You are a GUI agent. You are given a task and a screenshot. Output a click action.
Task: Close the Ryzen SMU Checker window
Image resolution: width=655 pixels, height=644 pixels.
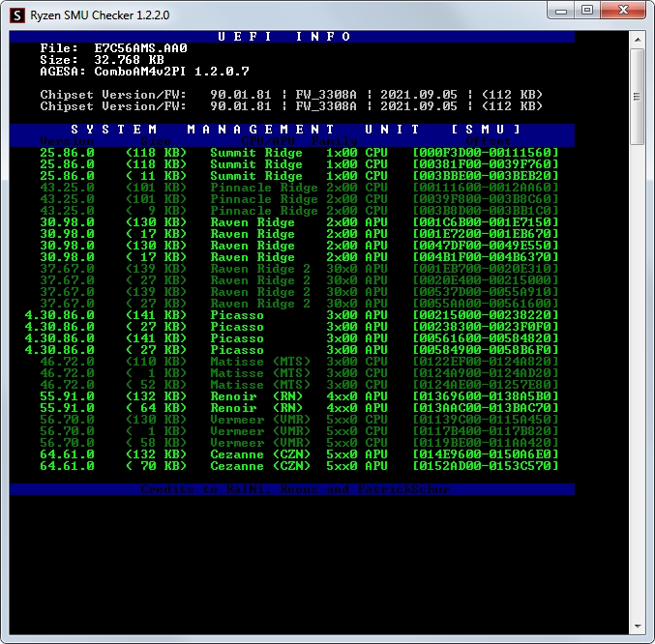coord(623,10)
